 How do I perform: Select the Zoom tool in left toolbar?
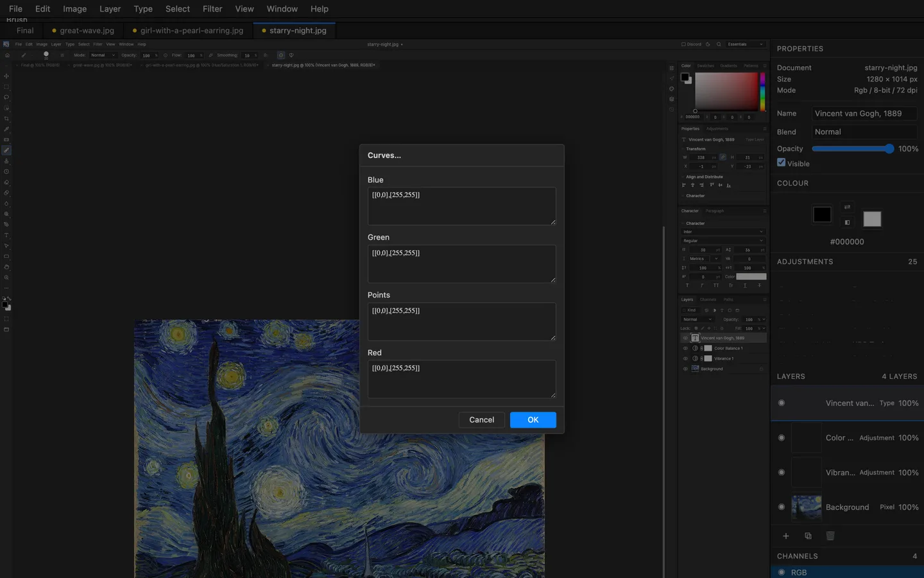click(6, 277)
